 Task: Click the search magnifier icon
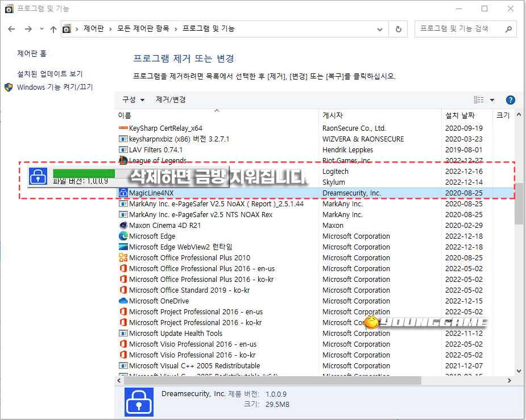click(508, 29)
